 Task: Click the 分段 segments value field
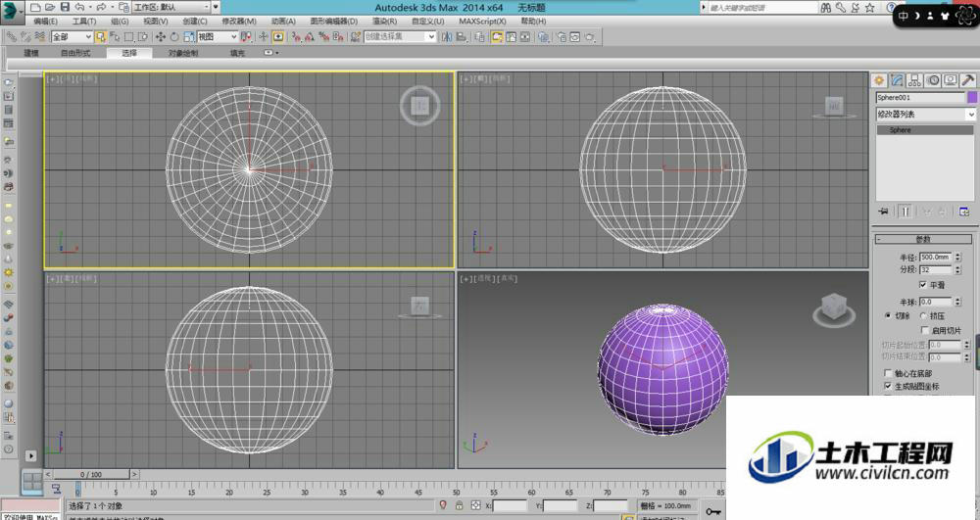(936, 269)
